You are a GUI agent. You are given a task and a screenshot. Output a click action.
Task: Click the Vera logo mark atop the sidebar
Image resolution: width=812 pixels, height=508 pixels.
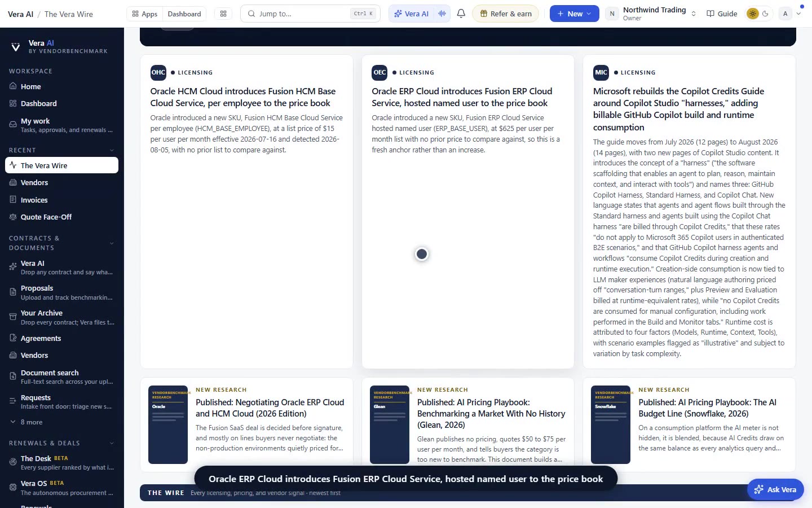[x=16, y=47]
